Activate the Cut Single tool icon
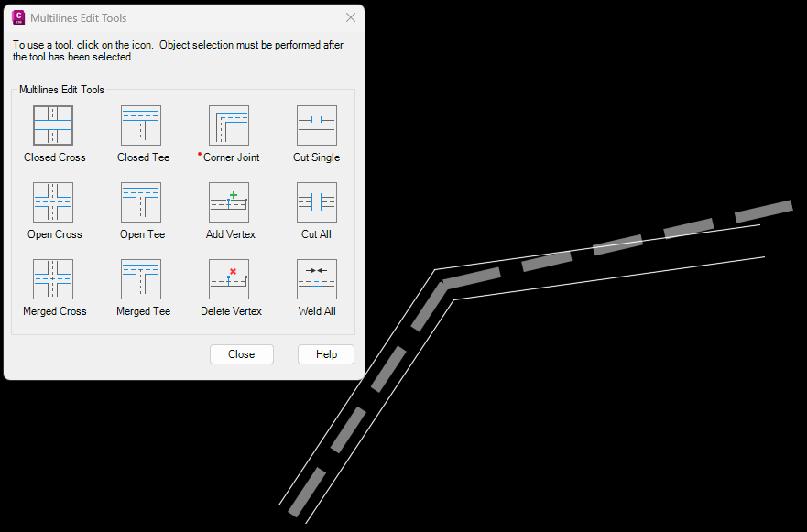Screen dimensions: 807x532 [317, 125]
